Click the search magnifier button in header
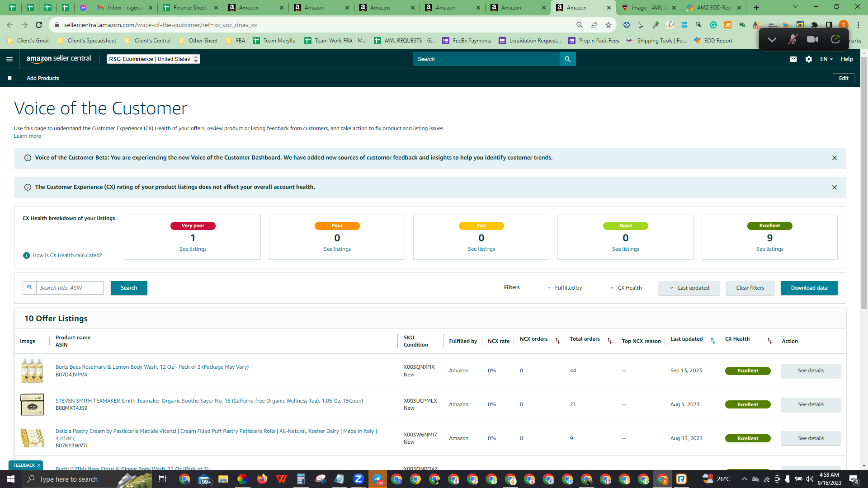The image size is (868, 488). (x=567, y=59)
